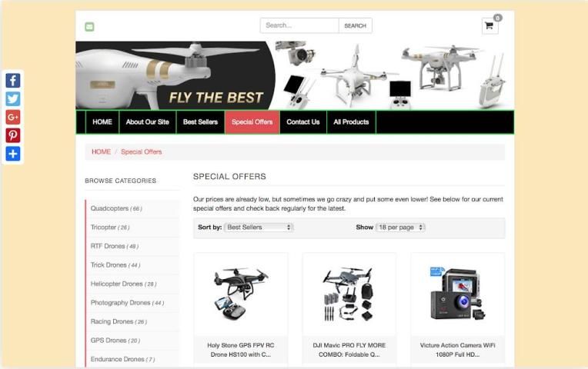Open more sharing options plus icon

point(13,154)
